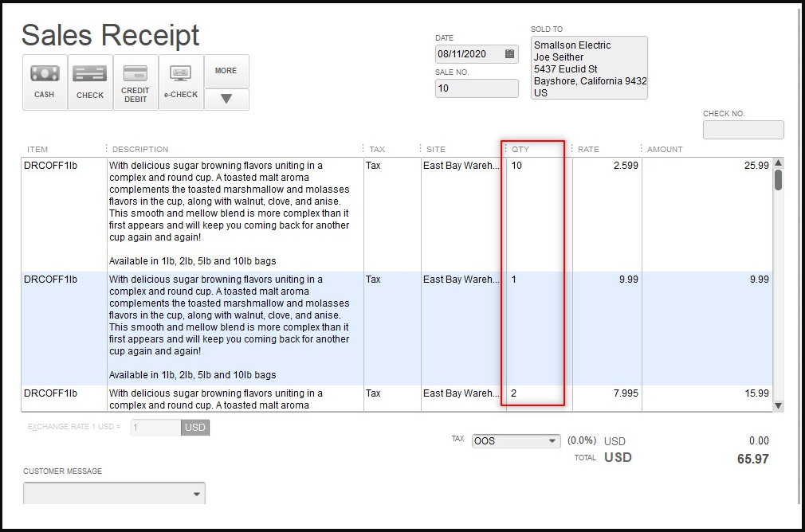This screenshot has height=532, width=805.
Task: Click the TAX column header
Action: pos(377,149)
